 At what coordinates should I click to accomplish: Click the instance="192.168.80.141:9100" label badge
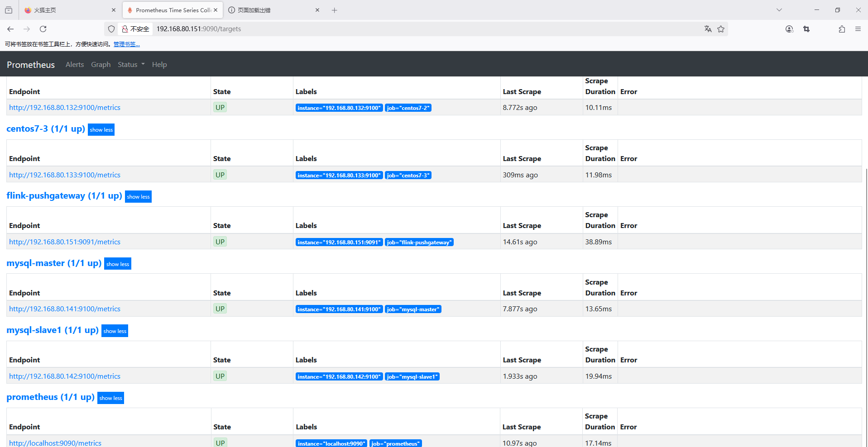tap(339, 309)
